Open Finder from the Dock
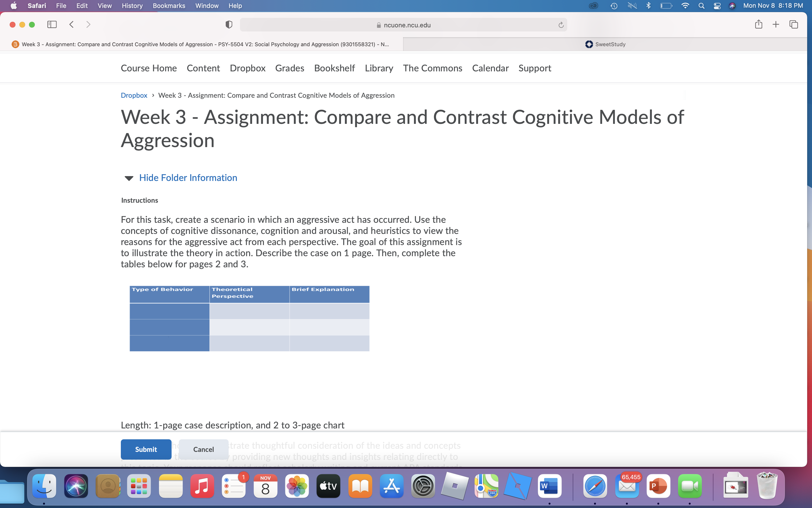Image resolution: width=812 pixels, height=508 pixels. coord(44,486)
